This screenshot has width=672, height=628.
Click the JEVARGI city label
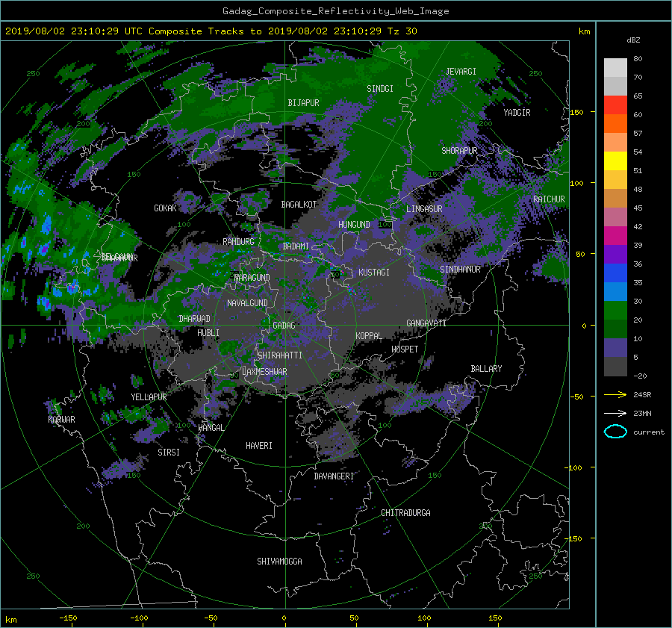[x=461, y=72]
